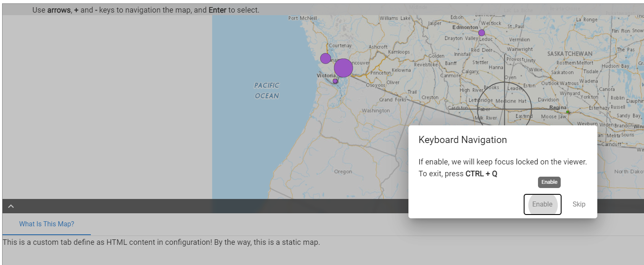Click the Enable tooltip badge in the dialog
Viewport: 644px width, 265px height.
[x=549, y=182]
